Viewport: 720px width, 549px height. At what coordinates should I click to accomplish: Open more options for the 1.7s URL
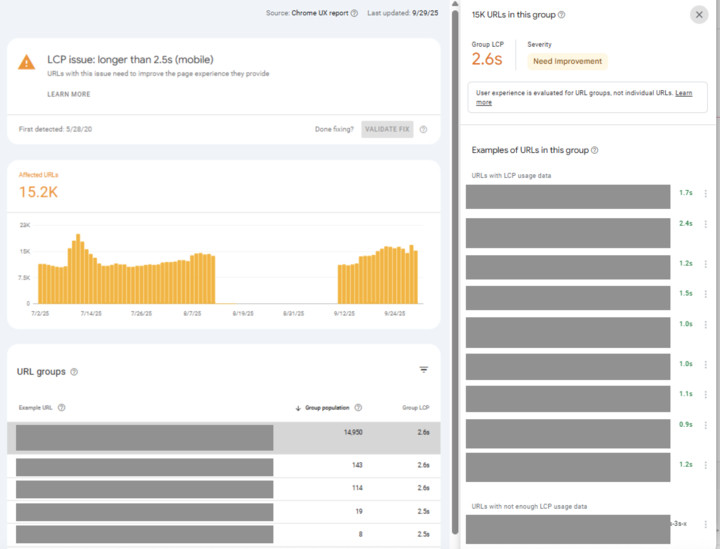[x=706, y=194]
